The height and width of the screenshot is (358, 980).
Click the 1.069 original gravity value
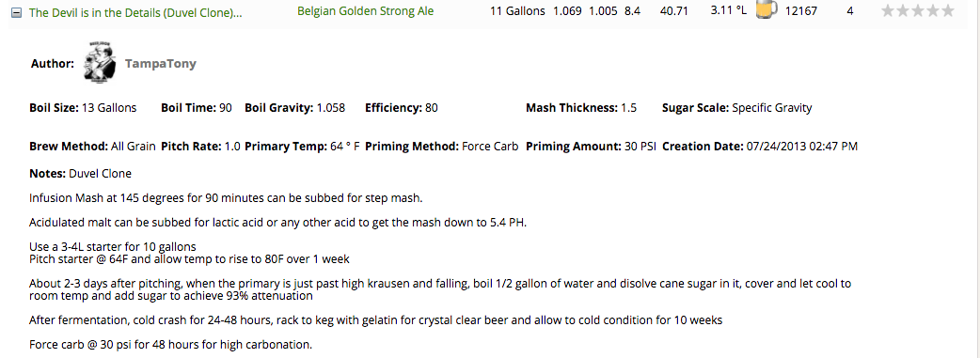point(567,11)
